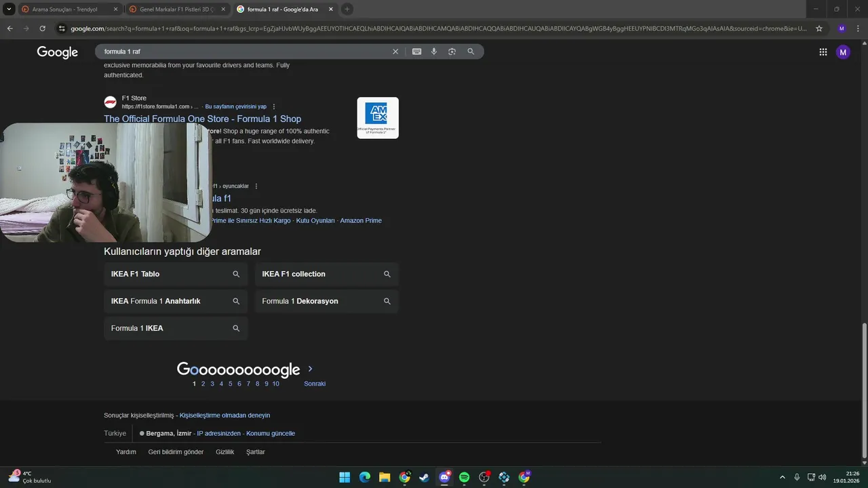Open the weather widget Çok bulutlu
The width and height of the screenshot is (868, 488).
coord(29,477)
